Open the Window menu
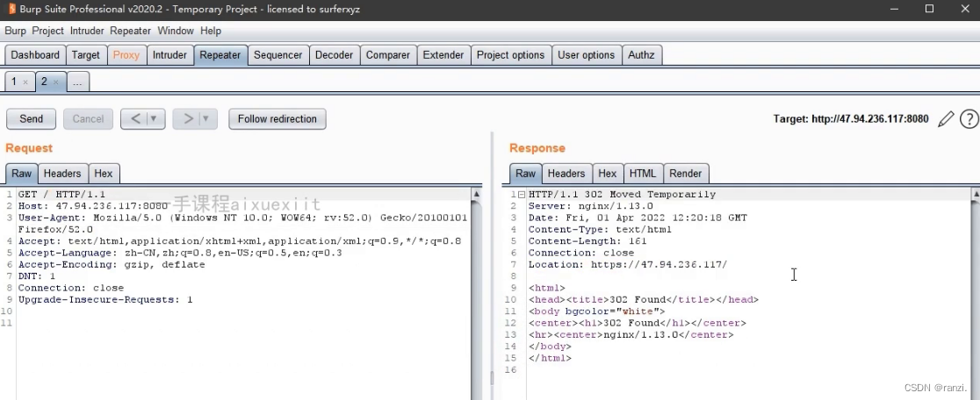The width and height of the screenshot is (980, 400). click(176, 31)
